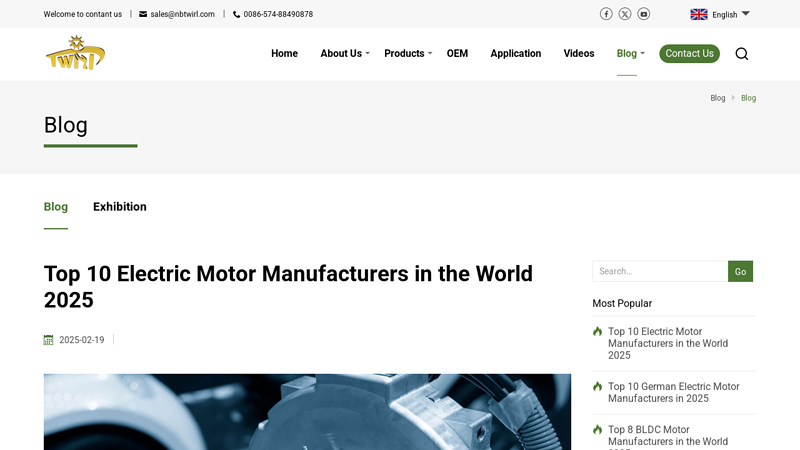Open the YouTube social icon
This screenshot has width=800, height=450.
[644, 14]
